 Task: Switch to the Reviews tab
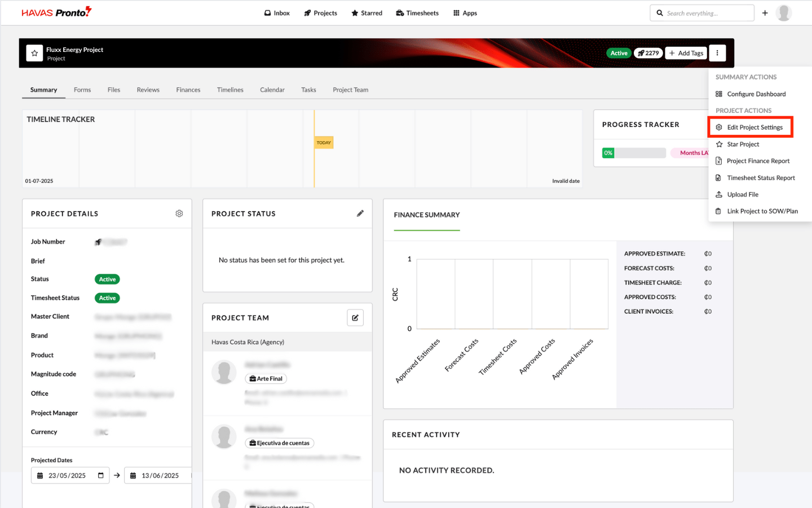click(148, 90)
